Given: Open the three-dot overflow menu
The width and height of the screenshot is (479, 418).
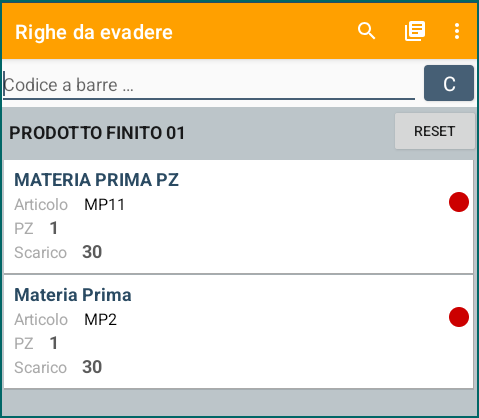Looking at the screenshot, I should pos(457,31).
